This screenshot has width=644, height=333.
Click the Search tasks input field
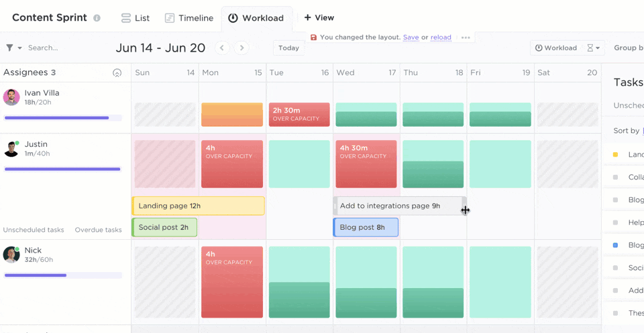(x=60, y=48)
